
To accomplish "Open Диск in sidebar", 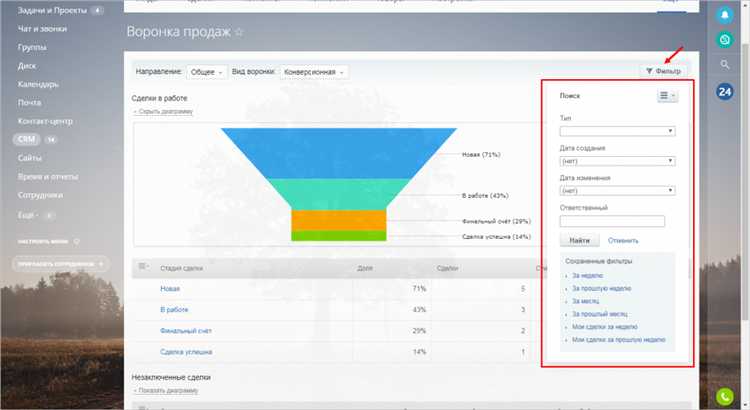I will tap(27, 66).
